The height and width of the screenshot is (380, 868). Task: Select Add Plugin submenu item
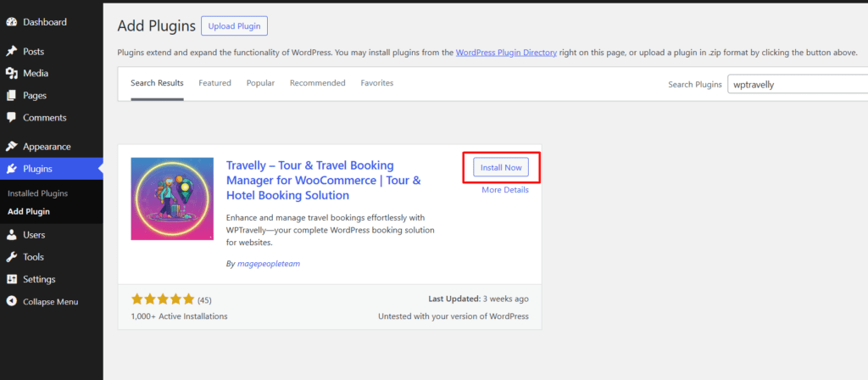click(29, 211)
